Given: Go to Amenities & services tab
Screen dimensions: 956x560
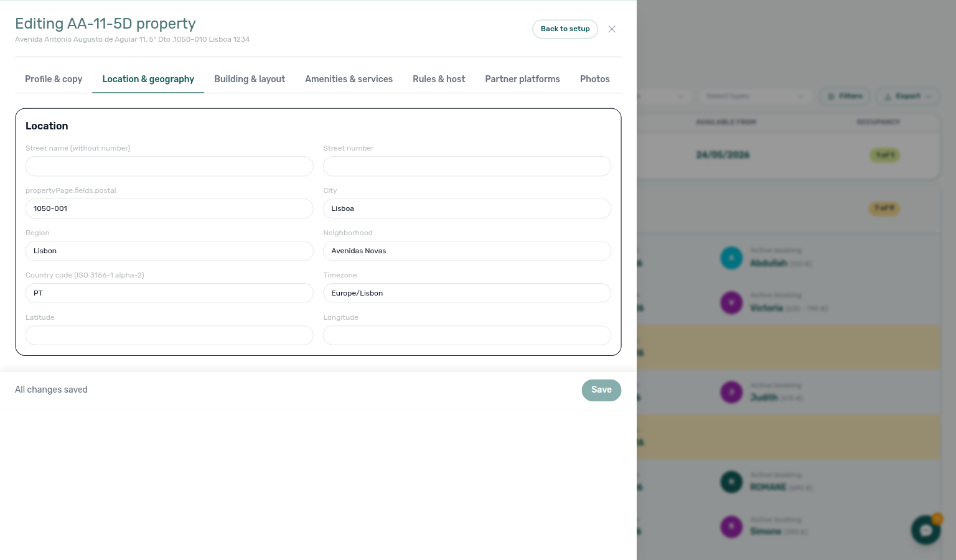Looking at the screenshot, I should [x=349, y=79].
